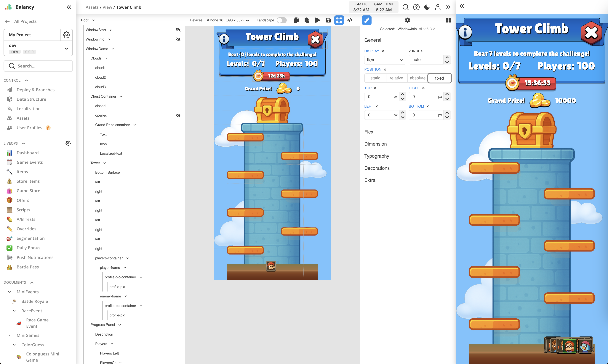Collapse the Balancy left sidebar

click(x=69, y=7)
